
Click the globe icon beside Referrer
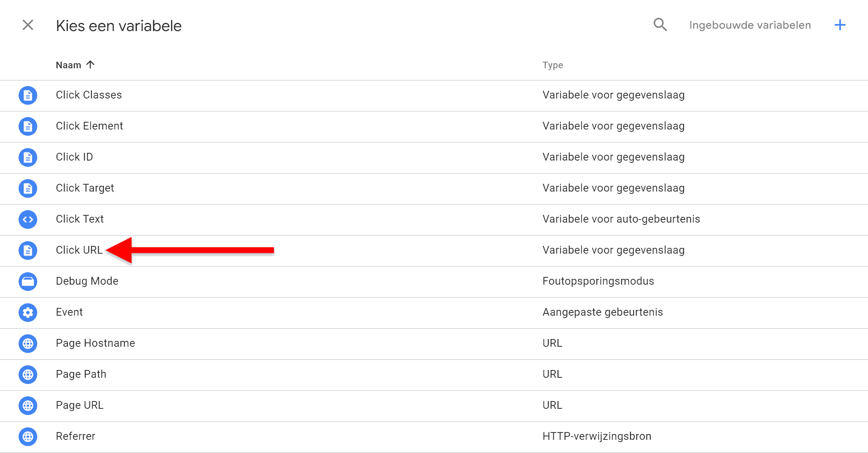[28, 437]
